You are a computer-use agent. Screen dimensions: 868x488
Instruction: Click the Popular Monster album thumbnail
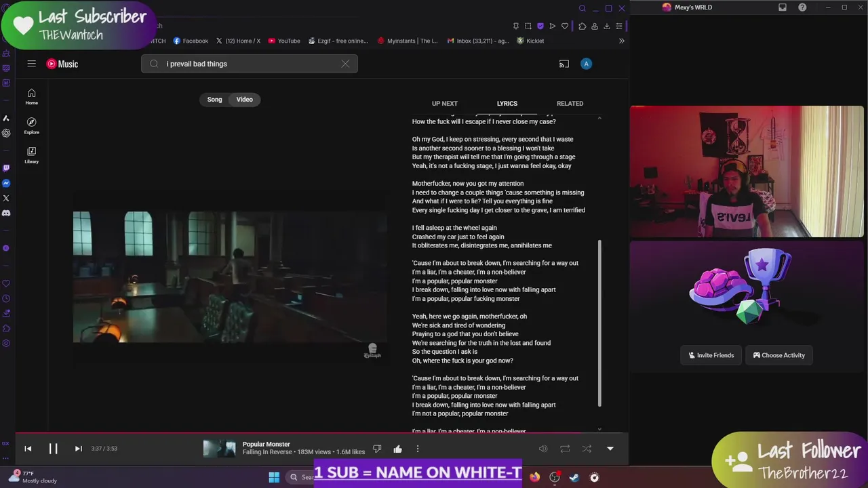point(220,449)
